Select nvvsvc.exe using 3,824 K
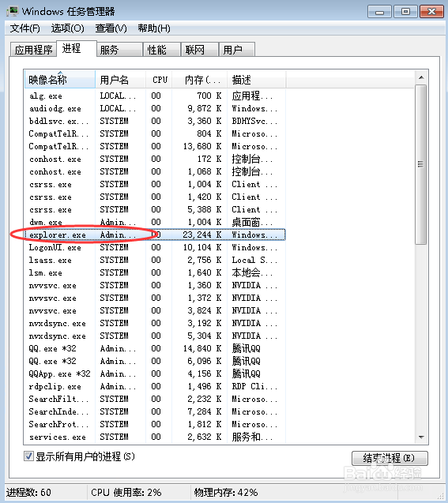 pyautogui.click(x=155, y=310)
